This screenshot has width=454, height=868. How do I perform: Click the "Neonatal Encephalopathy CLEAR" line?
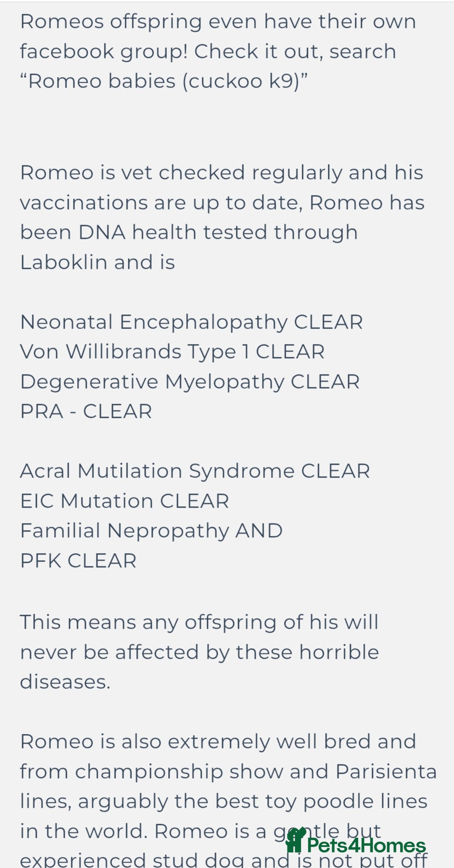pos(191,322)
